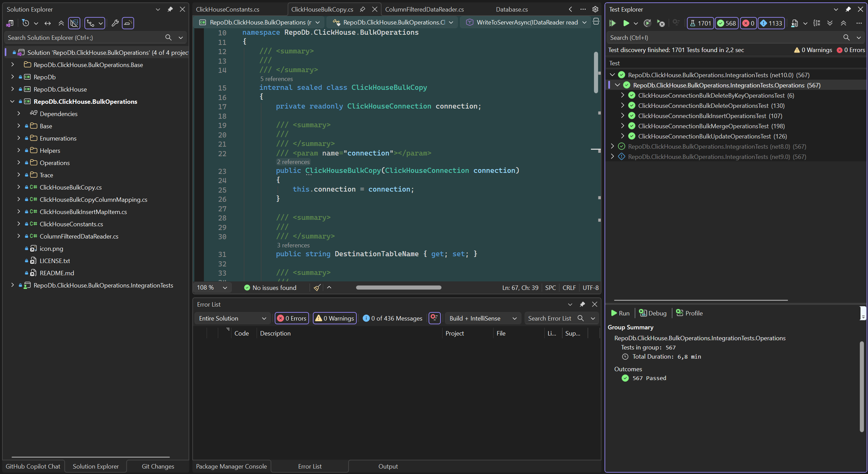Viewport: 868px width, 474px height.
Task: Toggle the 568 passed tests filter
Action: [x=727, y=23]
